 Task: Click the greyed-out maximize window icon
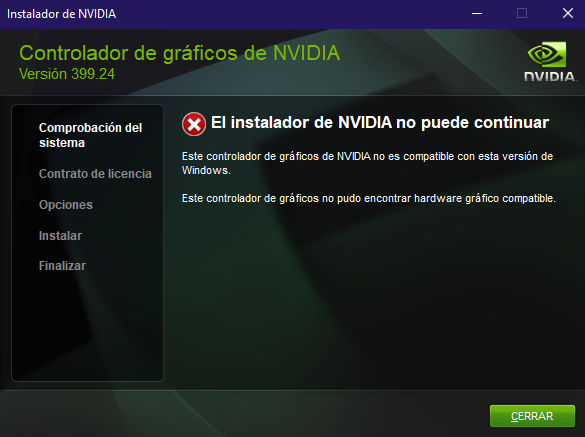click(x=522, y=13)
